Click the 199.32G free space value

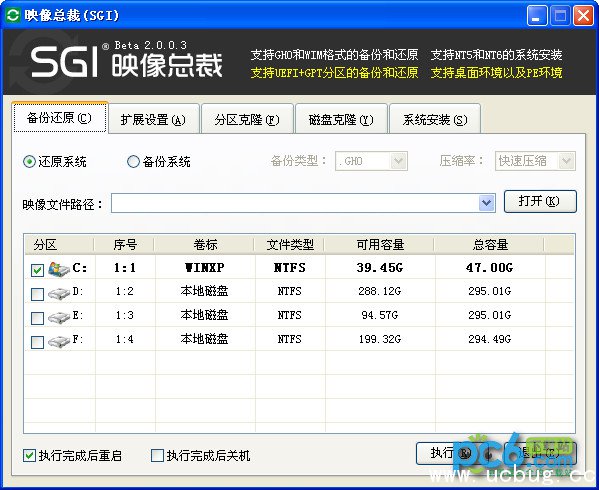point(380,339)
